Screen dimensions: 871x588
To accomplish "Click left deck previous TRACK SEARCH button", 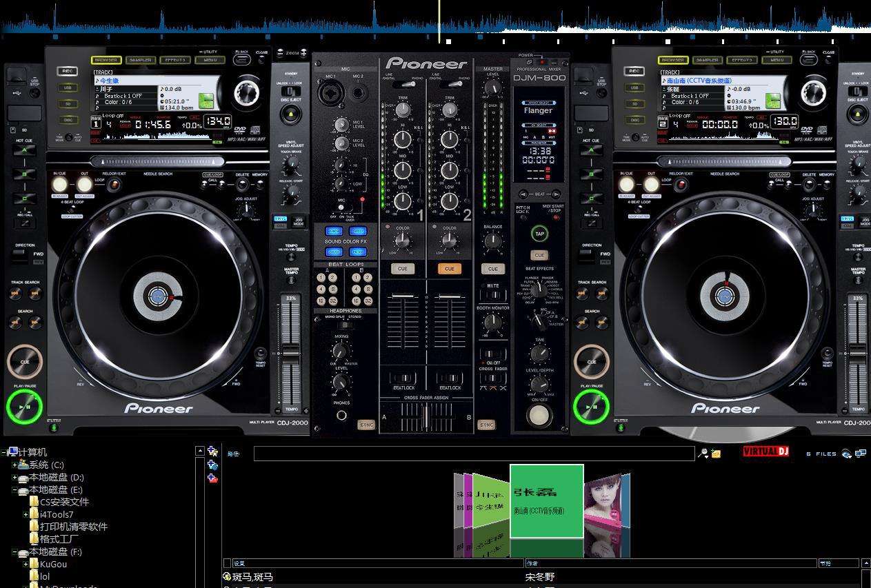I will click(x=16, y=294).
